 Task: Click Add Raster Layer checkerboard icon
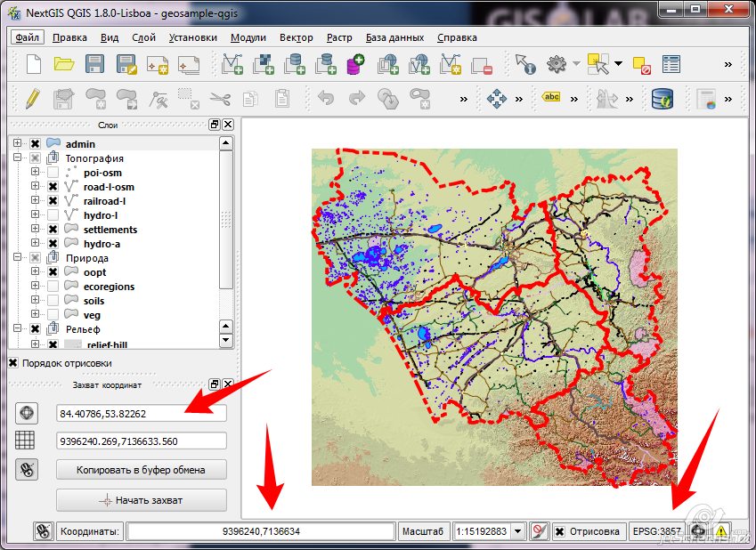[x=264, y=64]
